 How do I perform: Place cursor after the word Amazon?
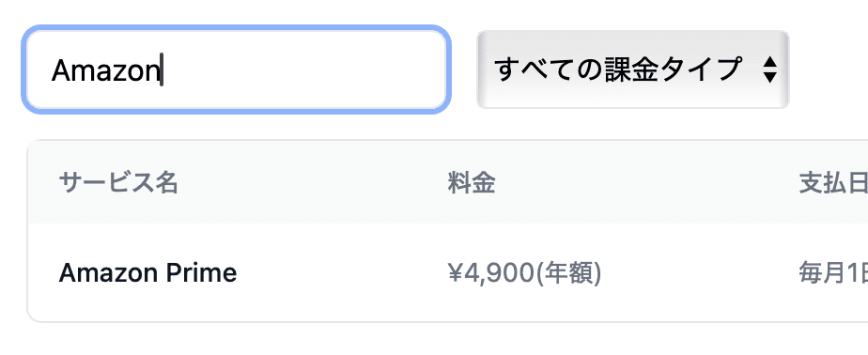pos(162,70)
